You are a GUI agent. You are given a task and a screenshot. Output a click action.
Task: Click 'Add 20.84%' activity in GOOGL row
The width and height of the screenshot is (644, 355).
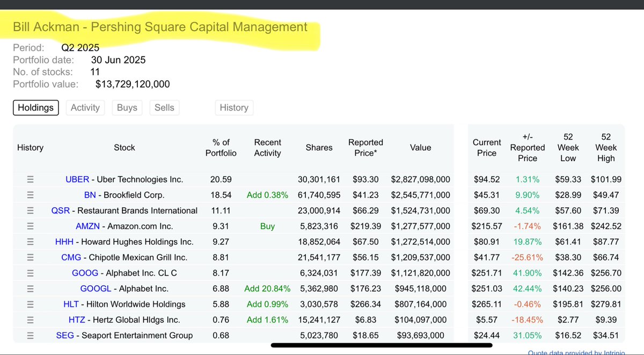[267, 288]
